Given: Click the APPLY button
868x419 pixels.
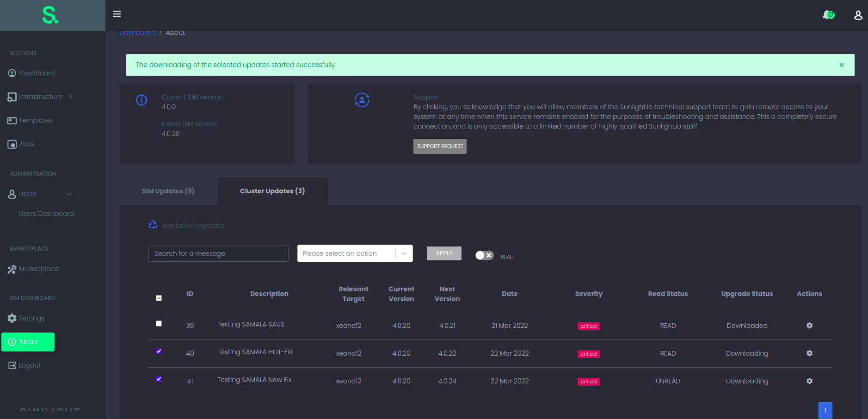Looking at the screenshot, I should click(444, 253).
